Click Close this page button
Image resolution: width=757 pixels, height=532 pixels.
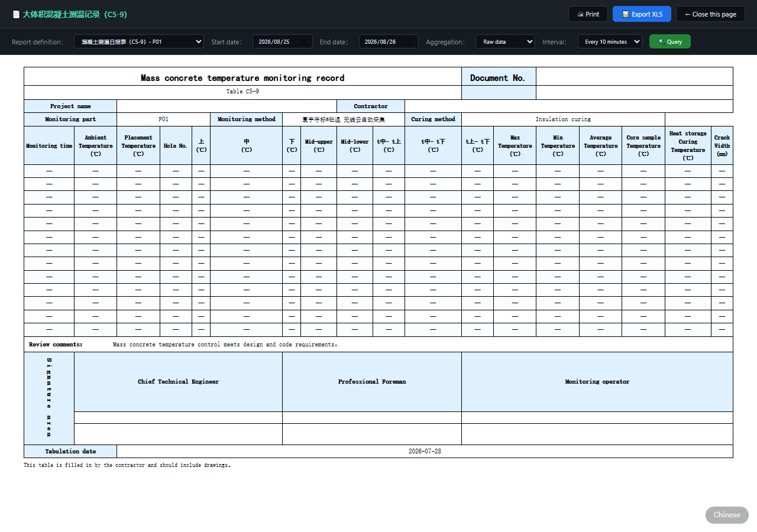[x=710, y=14]
